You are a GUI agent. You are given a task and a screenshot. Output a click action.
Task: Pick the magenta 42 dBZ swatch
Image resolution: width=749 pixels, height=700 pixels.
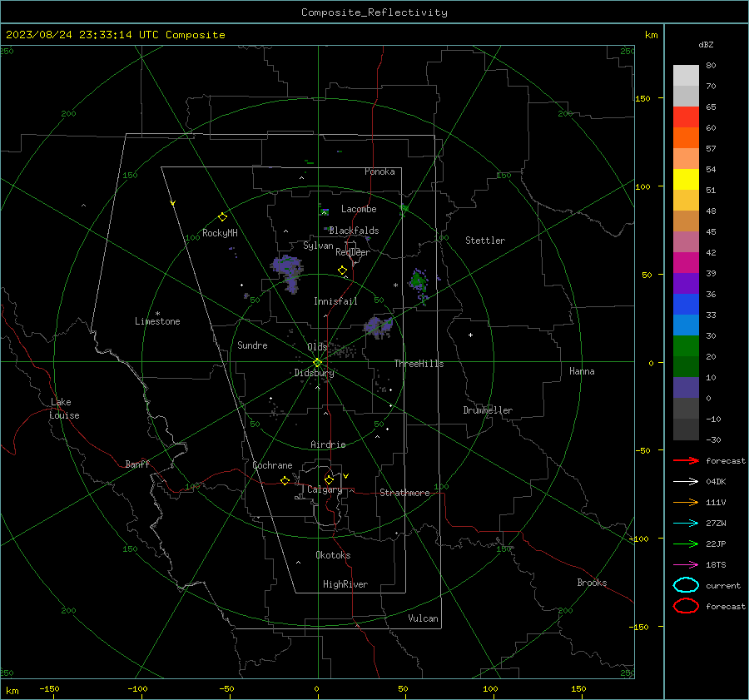point(686,263)
